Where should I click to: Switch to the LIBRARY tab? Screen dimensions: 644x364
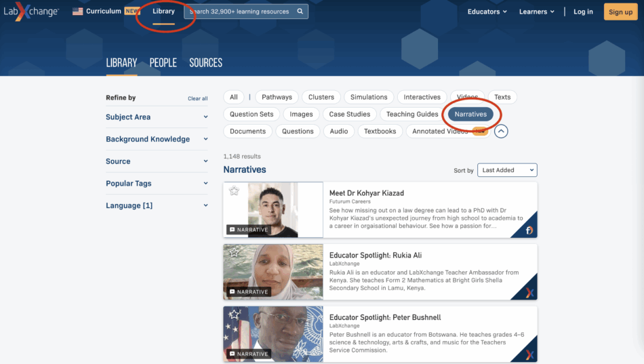(121, 63)
